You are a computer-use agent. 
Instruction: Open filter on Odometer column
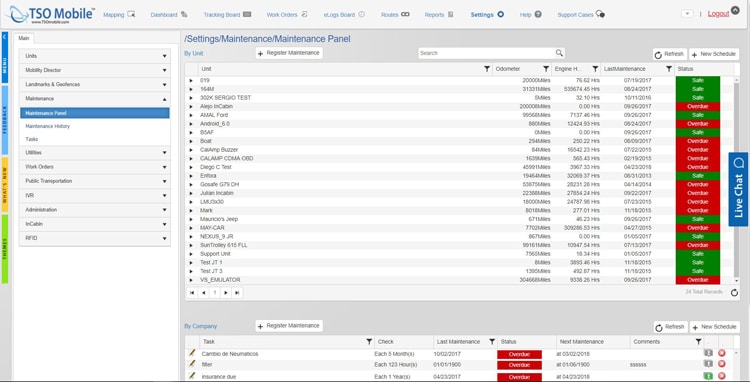(x=546, y=69)
